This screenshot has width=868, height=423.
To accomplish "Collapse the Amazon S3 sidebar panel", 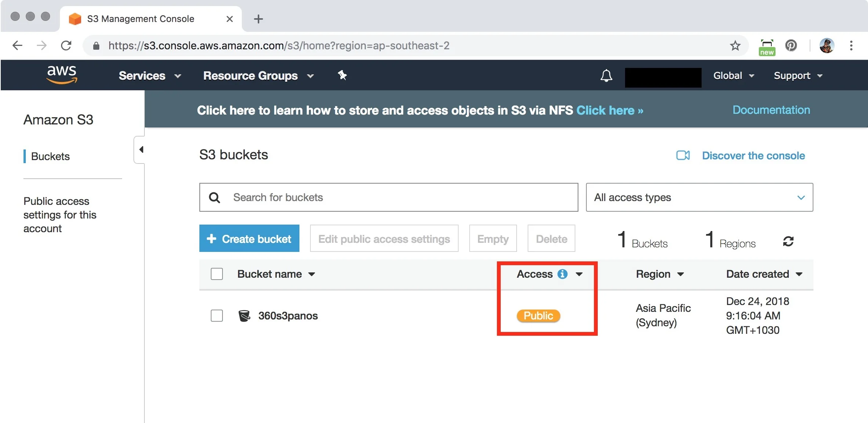I will pos(140,149).
